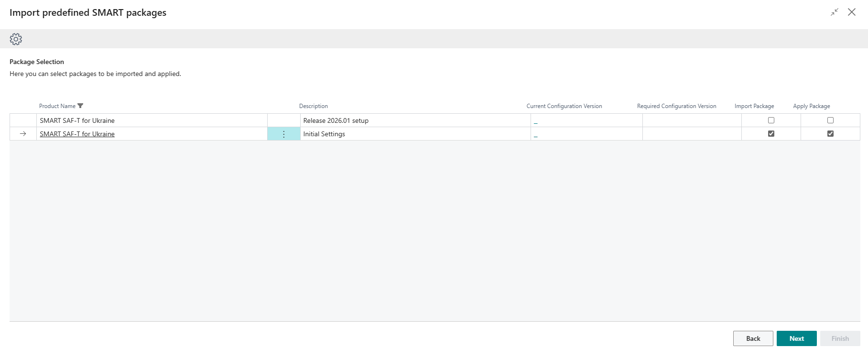Click Required Configuration Version cell for Release 2026.01
Screen dimensions: 868x348
tap(692, 120)
